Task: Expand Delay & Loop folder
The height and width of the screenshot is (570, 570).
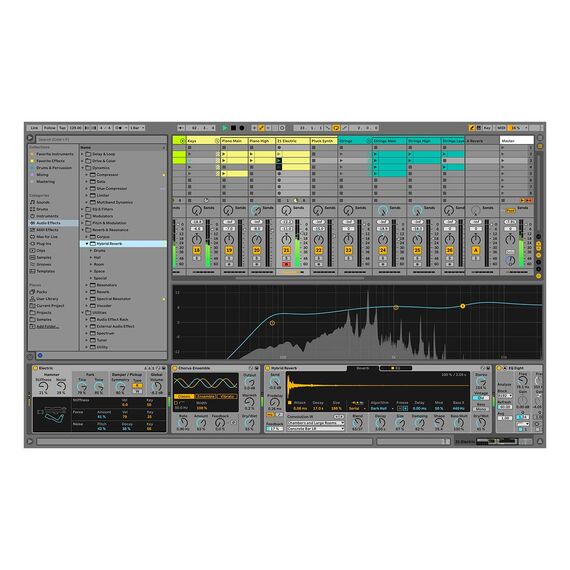Action: 83,154
